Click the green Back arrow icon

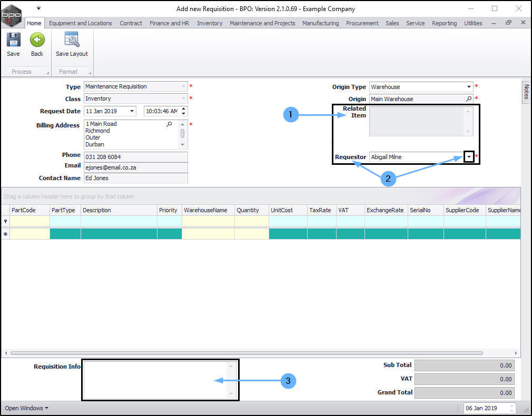[37, 39]
